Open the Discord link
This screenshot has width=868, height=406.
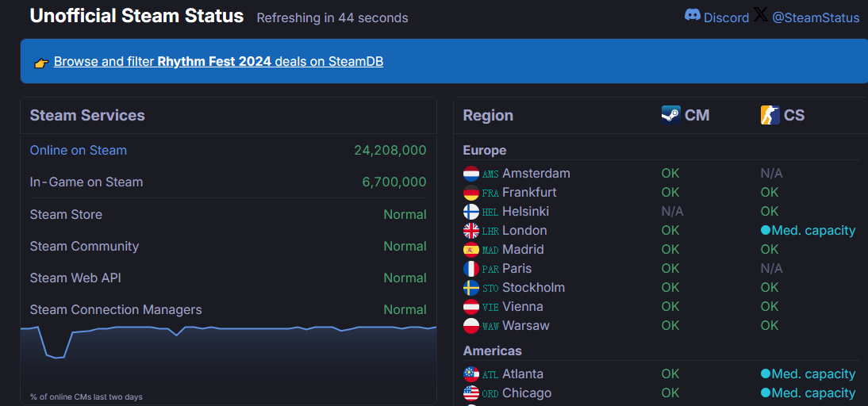tap(726, 17)
